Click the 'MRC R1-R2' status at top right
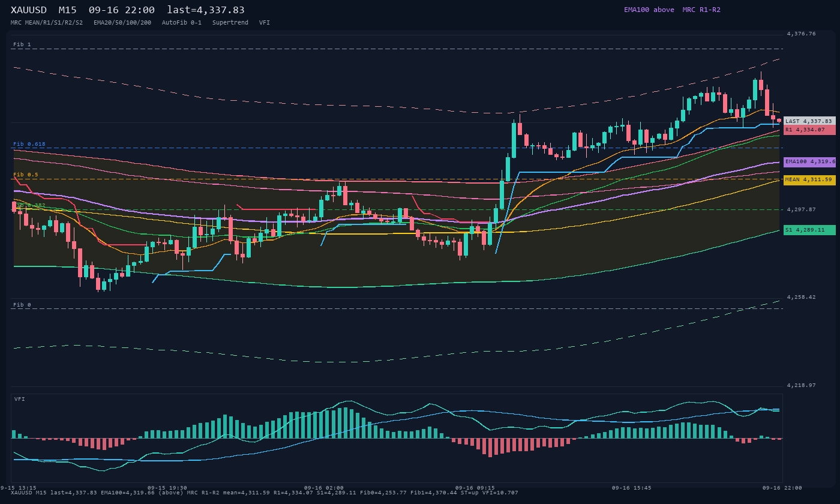 click(x=701, y=10)
